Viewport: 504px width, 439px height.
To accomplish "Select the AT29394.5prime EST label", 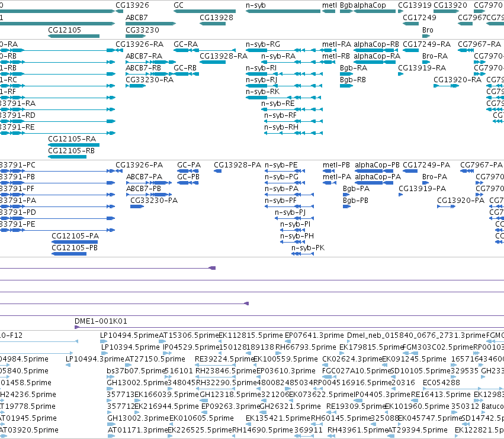I will pyautogui.click(x=418, y=430).
